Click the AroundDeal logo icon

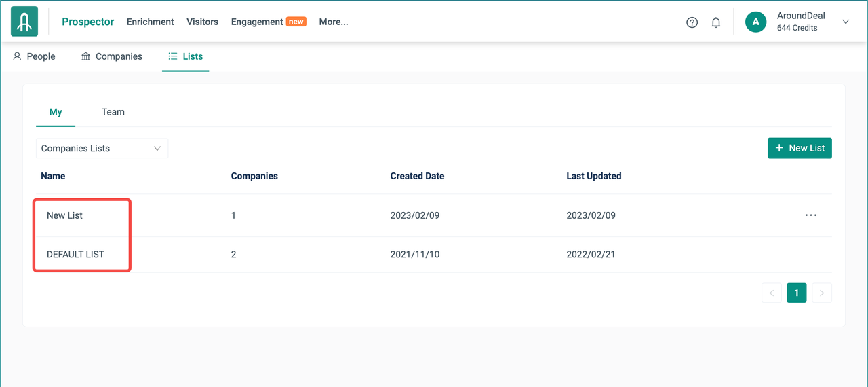click(x=24, y=22)
